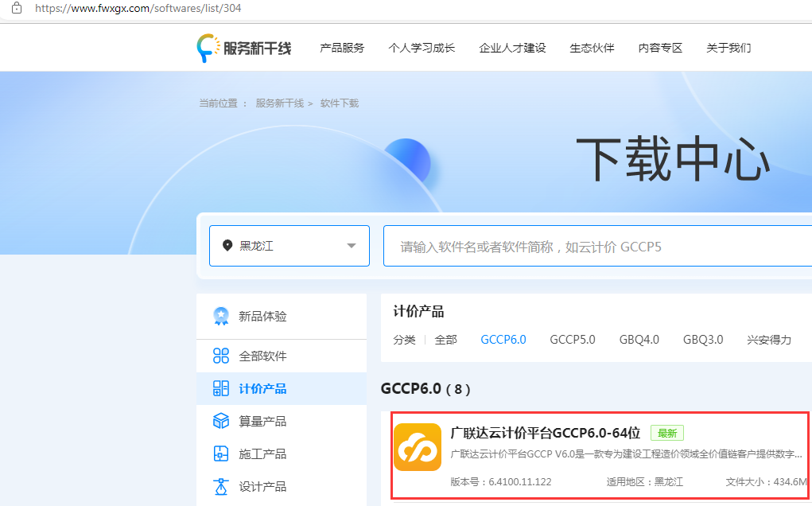Select the GCCP6.0 category filter
812x506 pixels.
point(503,340)
